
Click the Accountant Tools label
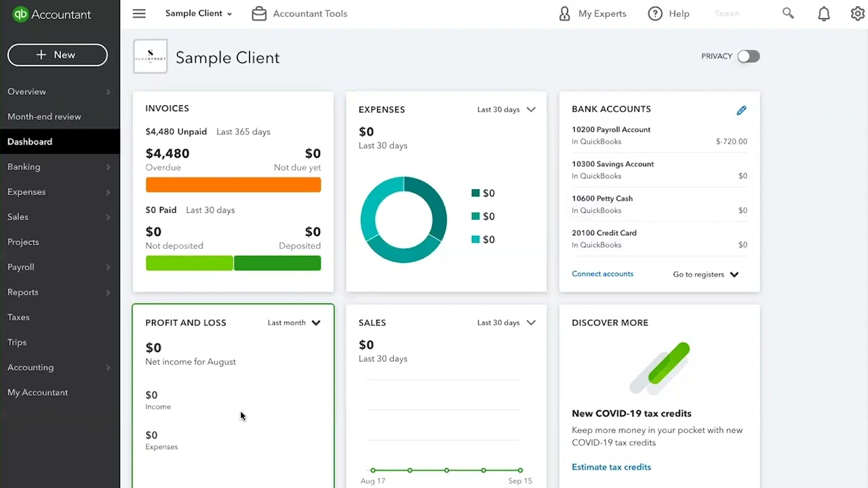310,14
